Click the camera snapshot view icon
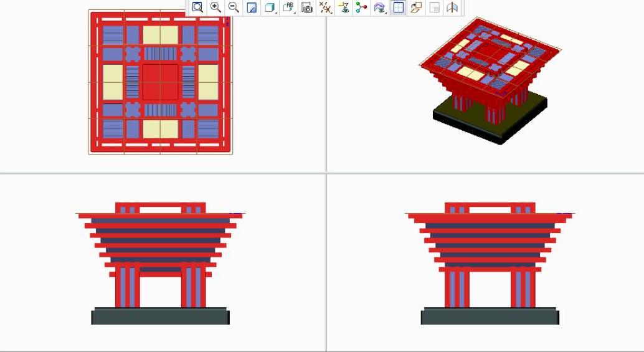 point(307,7)
